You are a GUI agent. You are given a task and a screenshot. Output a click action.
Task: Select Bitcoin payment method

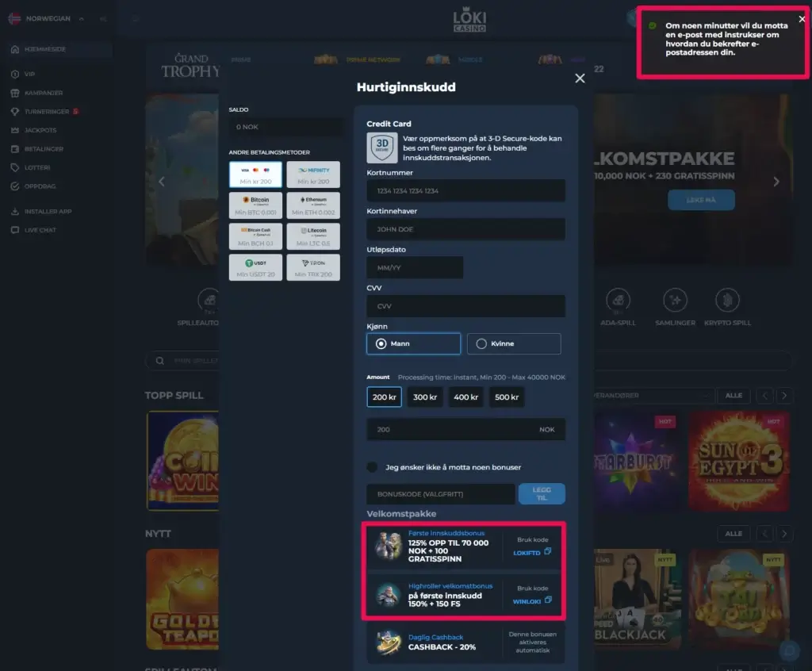tap(255, 205)
